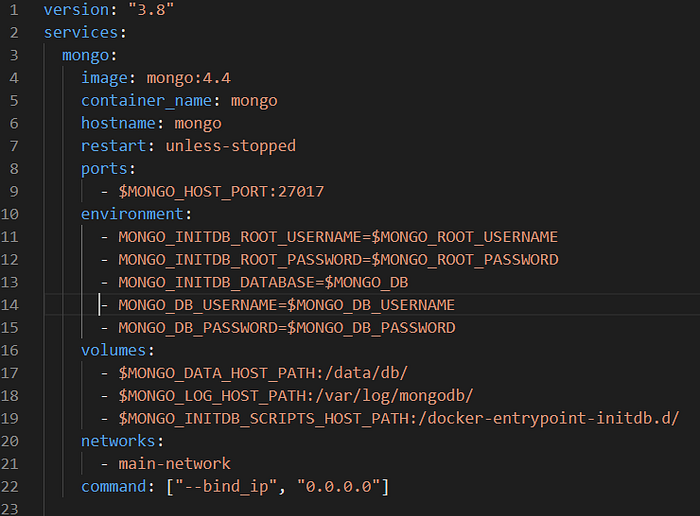Viewport: 700px width, 516px height.
Task: Click the MONGO_INITDB_DATABASE entry
Action: click(x=263, y=283)
